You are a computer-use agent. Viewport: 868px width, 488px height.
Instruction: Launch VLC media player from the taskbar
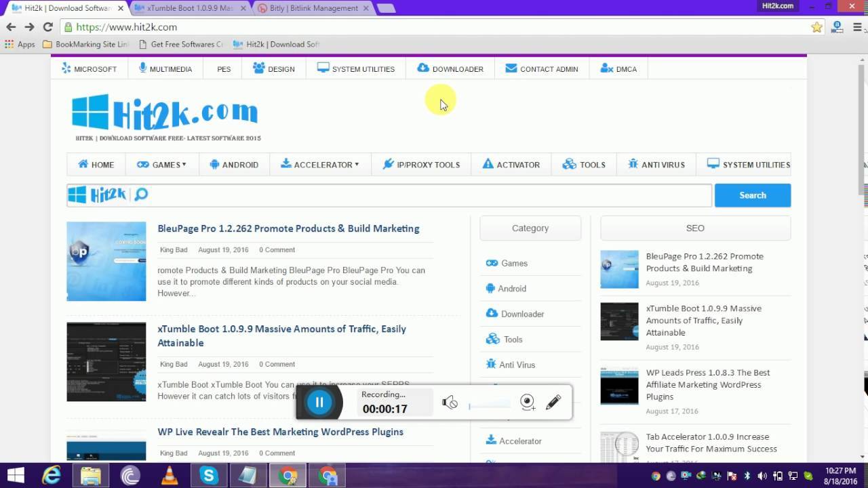(169, 476)
